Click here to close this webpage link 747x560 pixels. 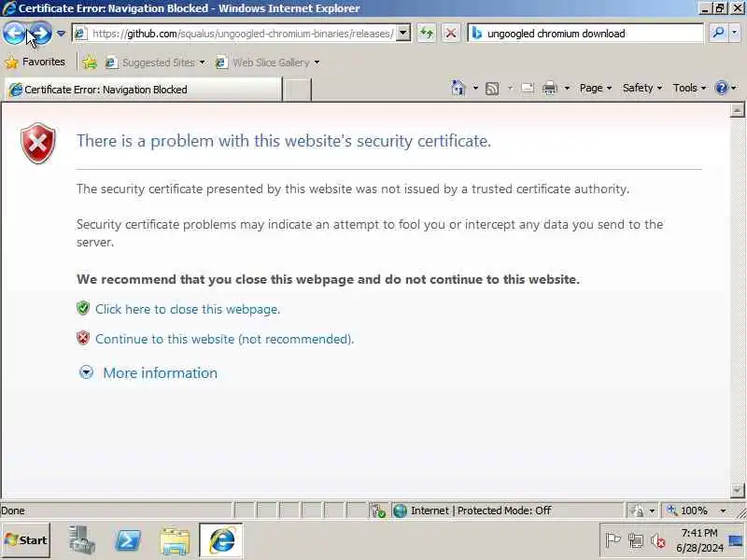coord(188,310)
